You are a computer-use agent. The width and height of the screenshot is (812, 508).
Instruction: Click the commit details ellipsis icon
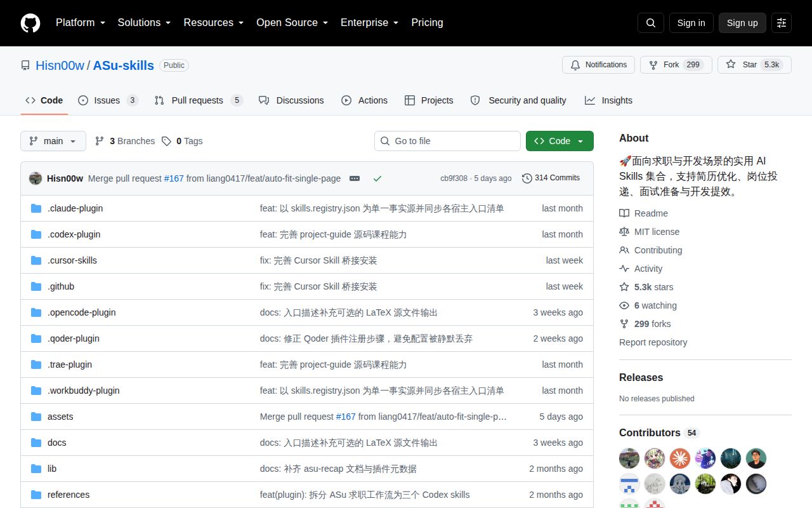355,178
